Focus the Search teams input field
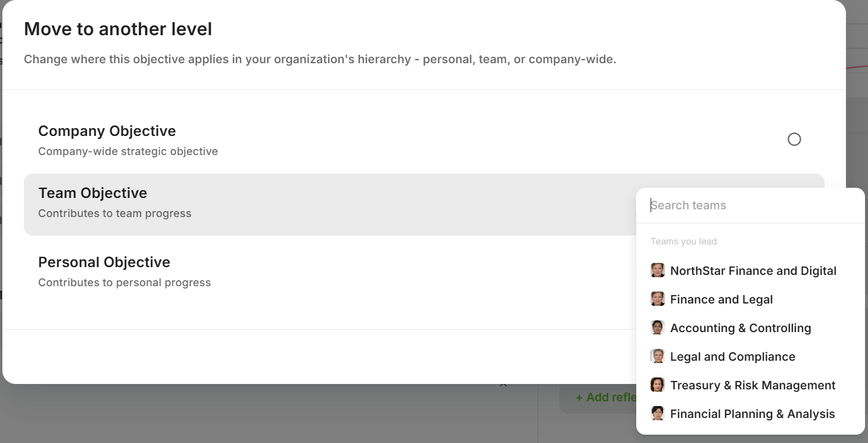Image resolution: width=868 pixels, height=443 pixels. [x=751, y=206]
